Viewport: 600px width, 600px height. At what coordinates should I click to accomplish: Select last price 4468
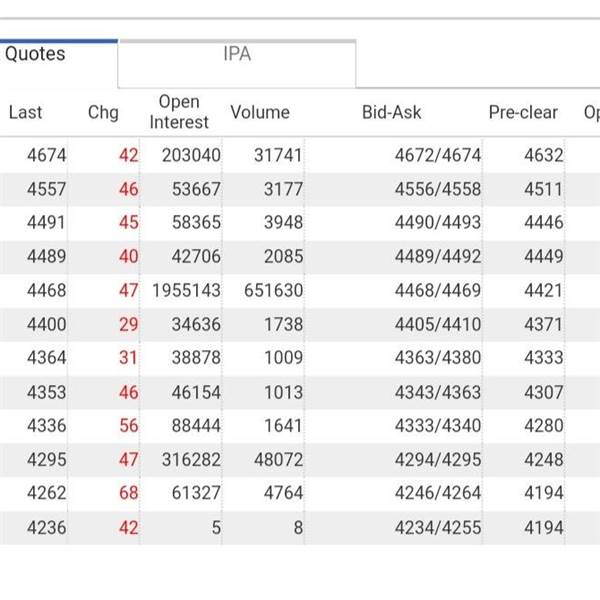click(x=46, y=290)
